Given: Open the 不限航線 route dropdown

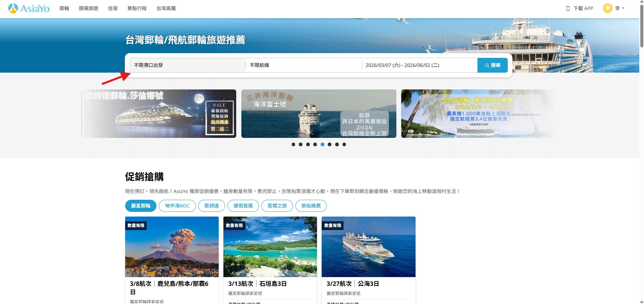Looking at the screenshot, I should tap(303, 65).
